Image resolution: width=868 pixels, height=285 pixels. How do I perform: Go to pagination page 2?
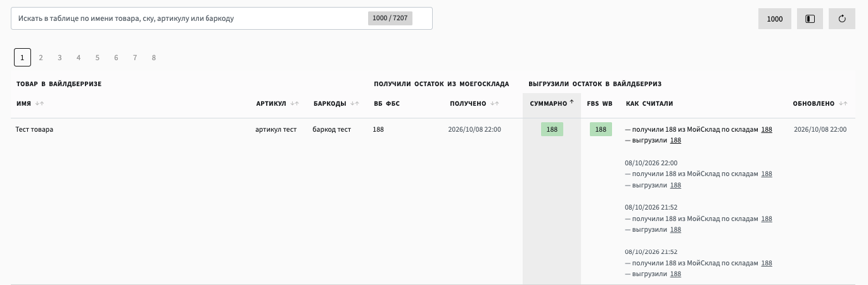41,58
